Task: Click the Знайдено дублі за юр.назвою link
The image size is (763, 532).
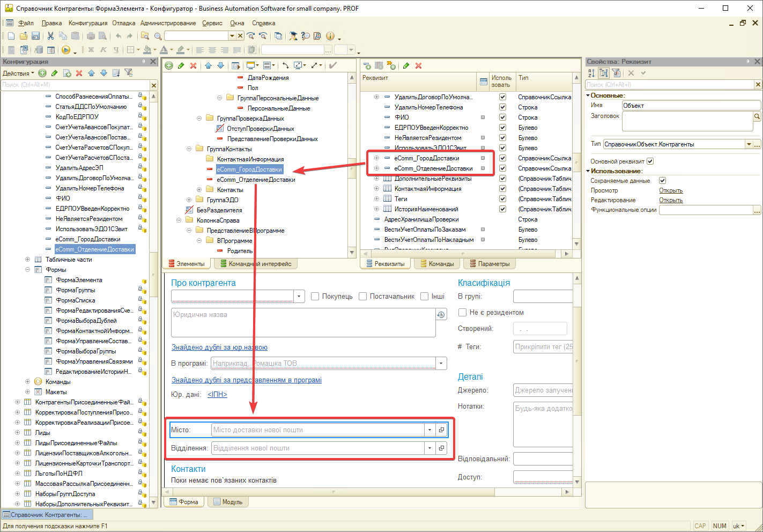Action: click(x=219, y=348)
